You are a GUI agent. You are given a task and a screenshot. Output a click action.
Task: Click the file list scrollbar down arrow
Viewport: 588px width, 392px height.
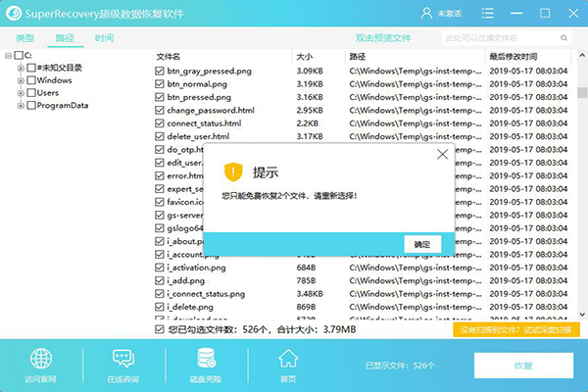[x=582, y=315]
